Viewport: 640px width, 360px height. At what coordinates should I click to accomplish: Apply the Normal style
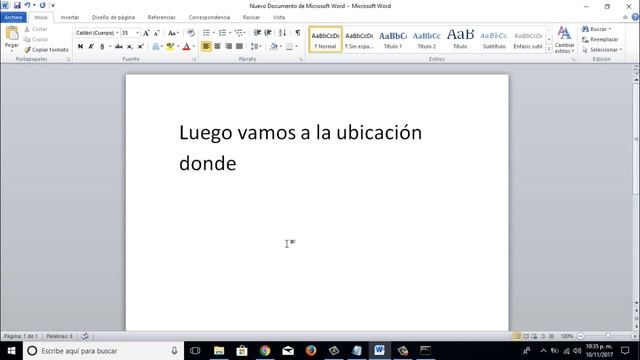coord(325,40)
